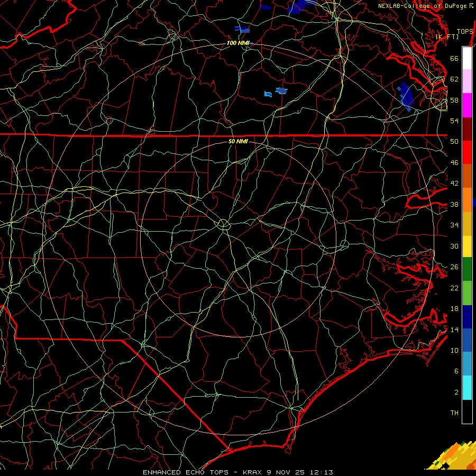Select the magenta legend swatch near 58
476x476 pixels.
click(x=467, y=105)
